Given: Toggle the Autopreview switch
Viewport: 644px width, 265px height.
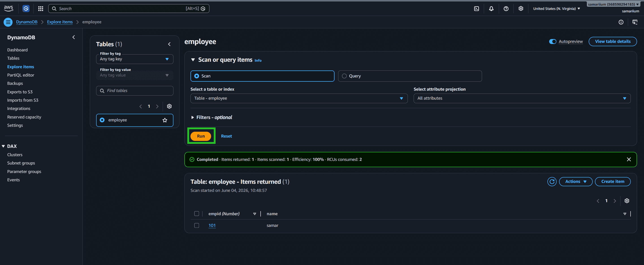Looking at the screenshot, I should [x=553, y=41].
